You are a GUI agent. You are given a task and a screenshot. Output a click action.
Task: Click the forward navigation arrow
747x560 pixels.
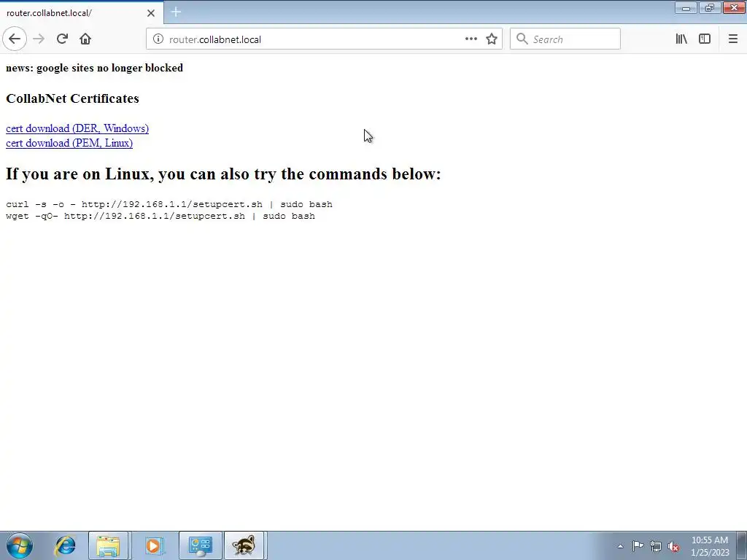pyautogui.click(x=39, y=39)
